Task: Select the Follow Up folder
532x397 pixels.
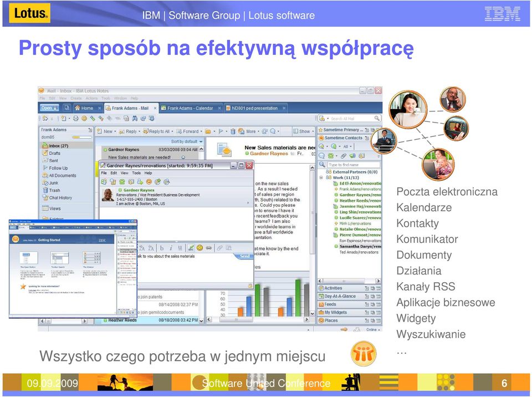Action: coord(58,168)
